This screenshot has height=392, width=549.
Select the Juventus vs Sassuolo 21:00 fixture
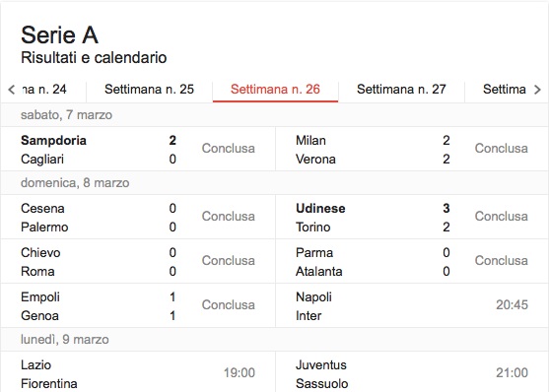click(412, 373)
